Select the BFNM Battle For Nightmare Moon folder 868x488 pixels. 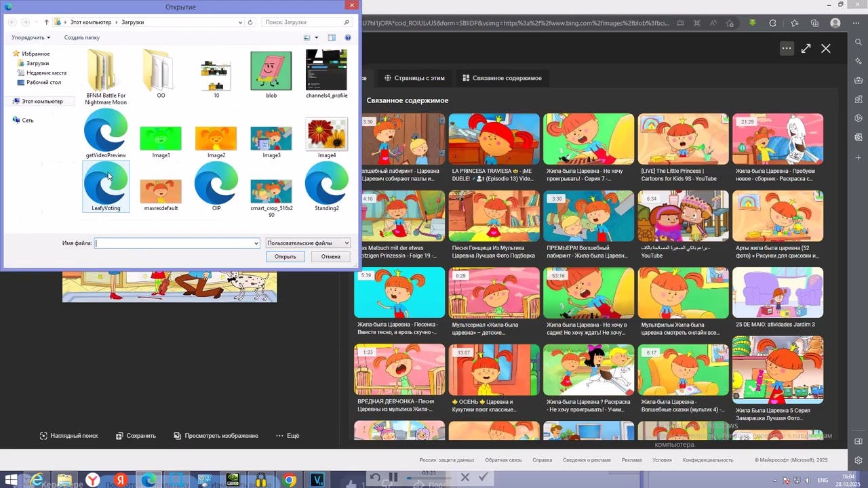pyautogui.click(x=106, y=77)
